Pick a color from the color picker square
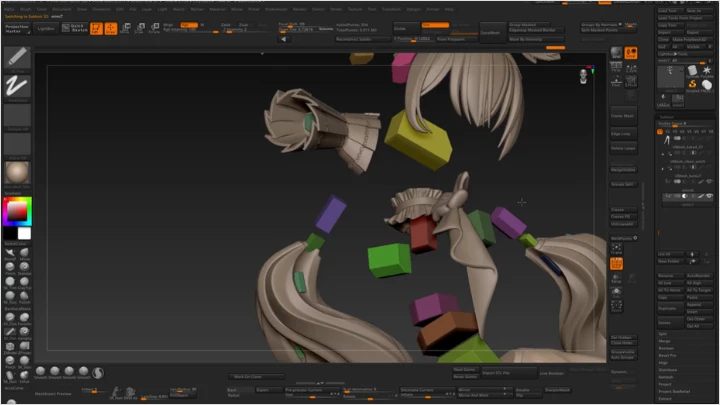The image size is (720, 405). (x=17, y=212)
